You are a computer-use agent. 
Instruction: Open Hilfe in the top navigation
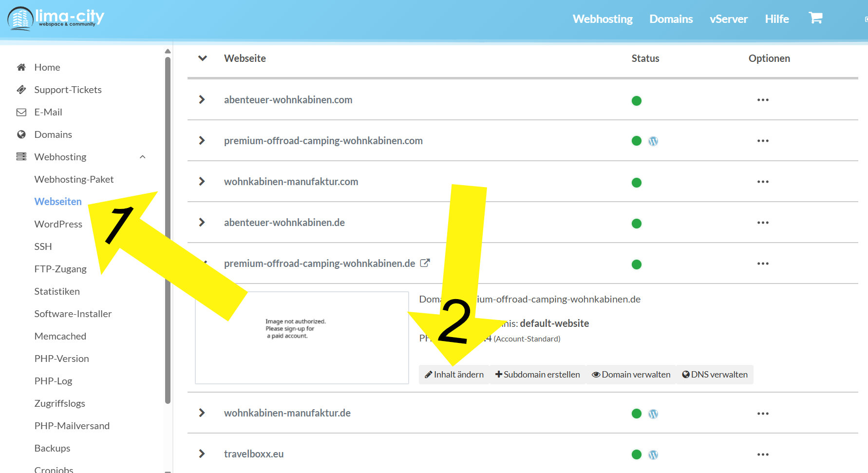point(776,19)
